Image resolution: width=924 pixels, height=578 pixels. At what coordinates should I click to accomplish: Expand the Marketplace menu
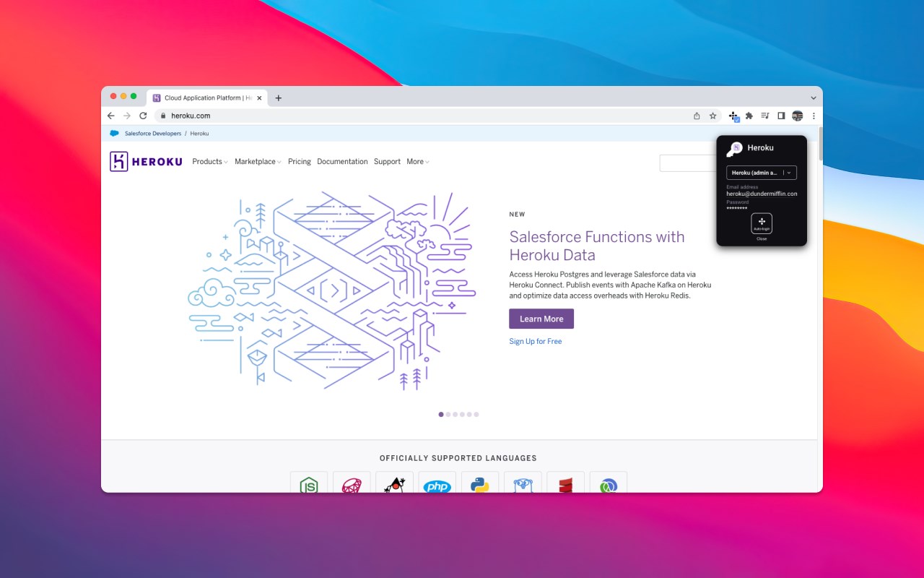[258, 162]
